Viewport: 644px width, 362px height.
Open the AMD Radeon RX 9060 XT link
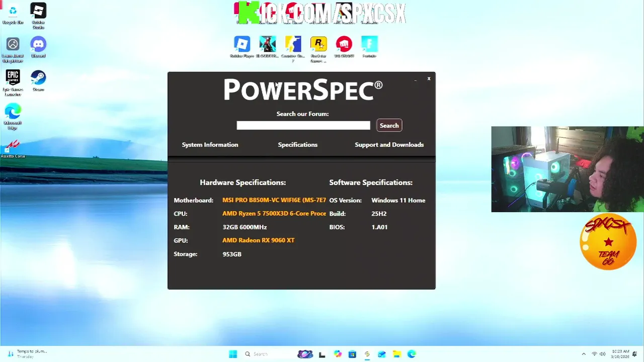pos(258,240)
